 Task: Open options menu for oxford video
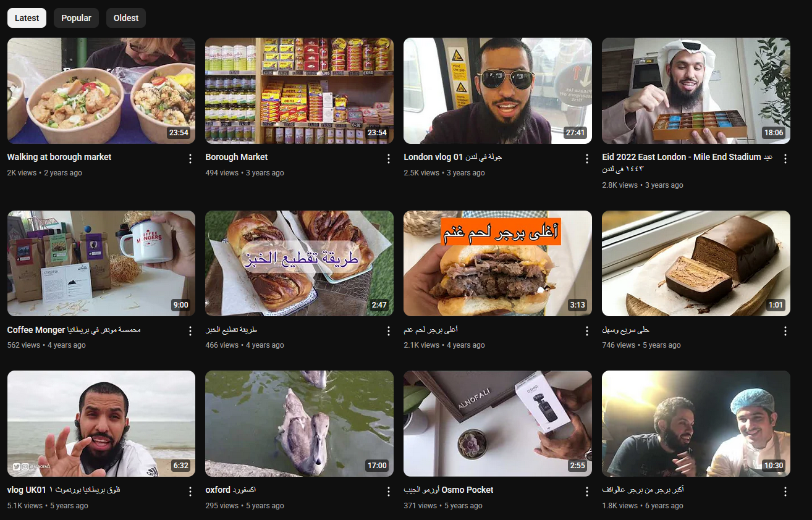pyautogui.click(x=389, y=492)
